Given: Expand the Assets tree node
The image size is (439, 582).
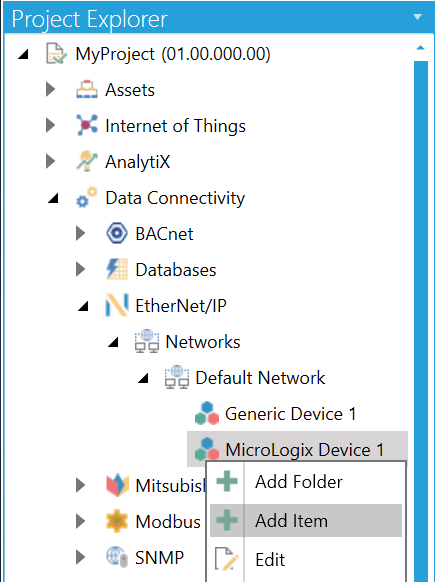Looking at the screenshot, I should [50, 89].
